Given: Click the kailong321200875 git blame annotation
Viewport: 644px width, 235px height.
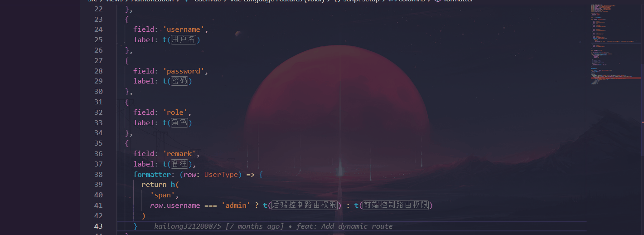Looking at the screenshot, I should click(273, 226).
